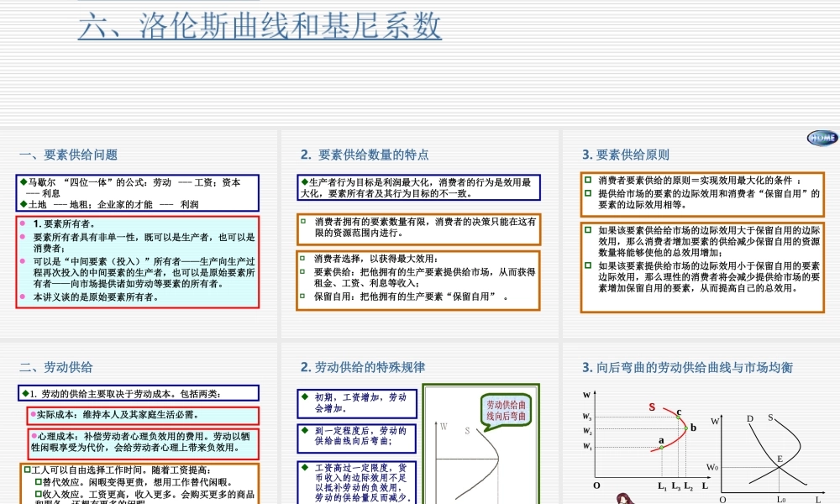Click the pink highlighted box about 心理成本
Image resolution: width=840 pixels, height=504 pixels.
(x=140, y=440)
